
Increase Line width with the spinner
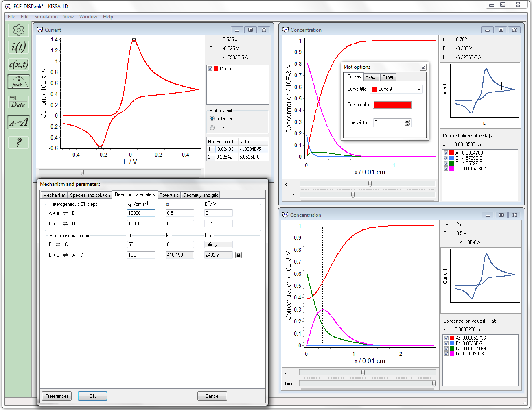click(407, 120)
